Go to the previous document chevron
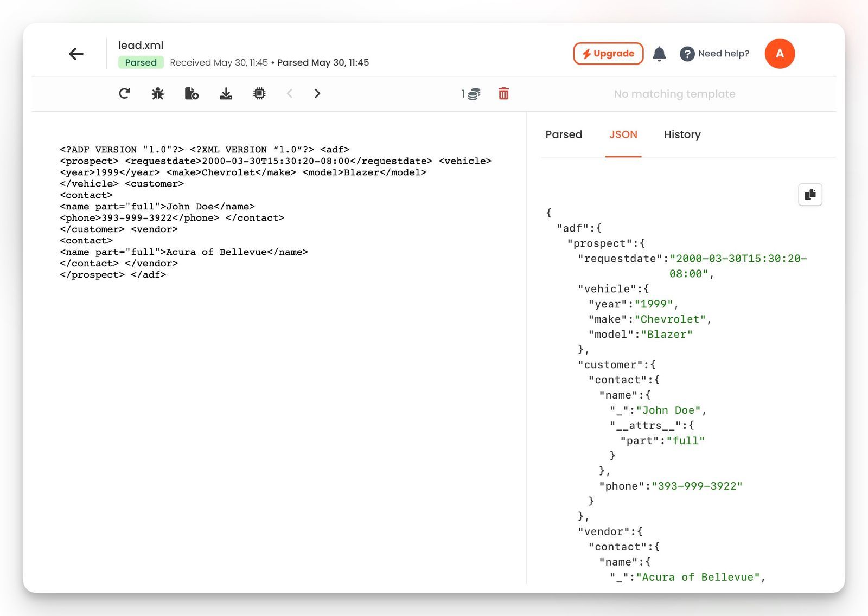The image size is (868, 616). [290, 94]
